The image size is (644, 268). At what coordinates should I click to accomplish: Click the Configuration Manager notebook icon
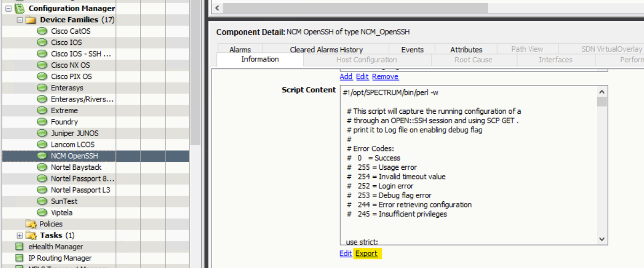coord(20,8)
